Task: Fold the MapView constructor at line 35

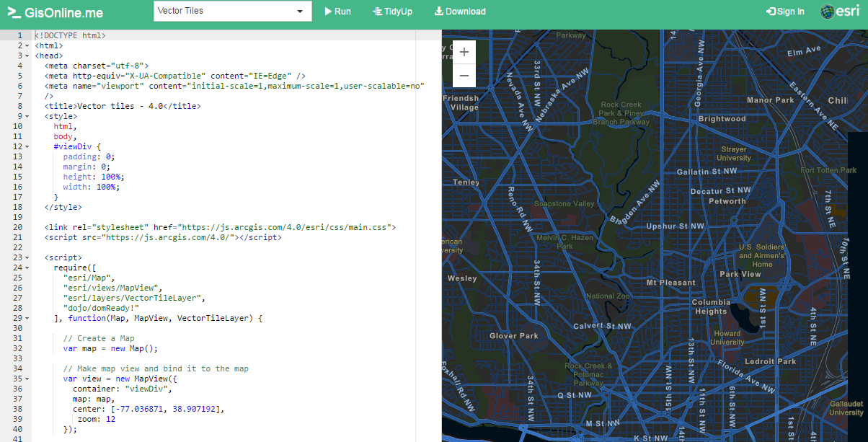Action: [x=27, y=379]
